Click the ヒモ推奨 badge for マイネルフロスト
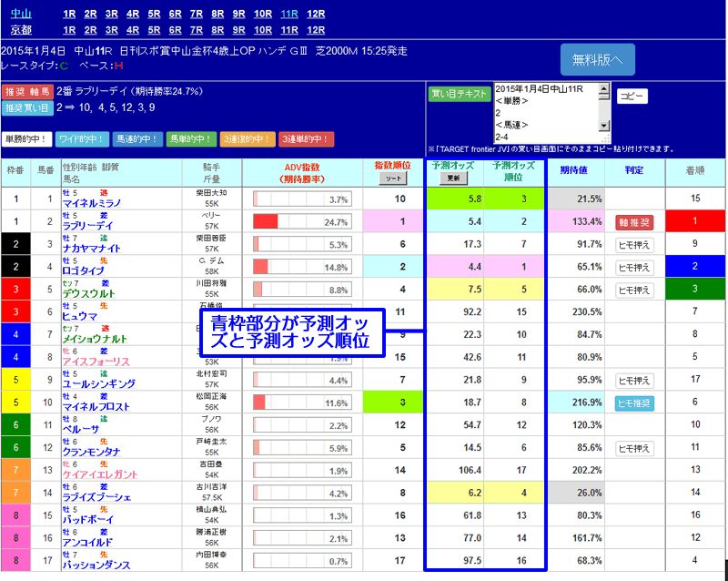 (634, 403)
